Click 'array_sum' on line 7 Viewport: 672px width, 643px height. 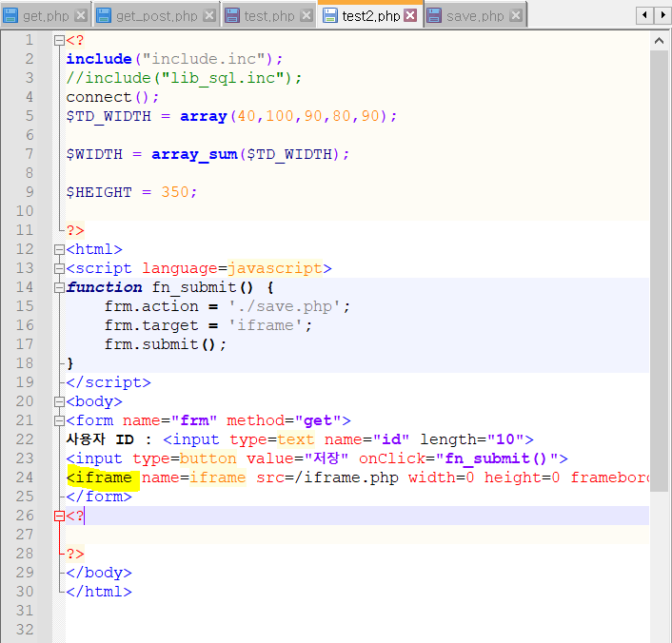pos(194,154)
